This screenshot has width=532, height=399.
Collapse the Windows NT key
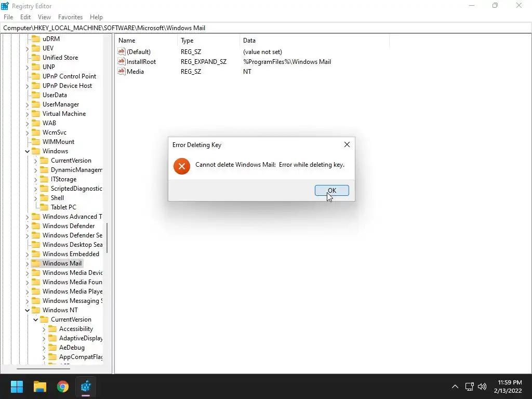[27, 310]
